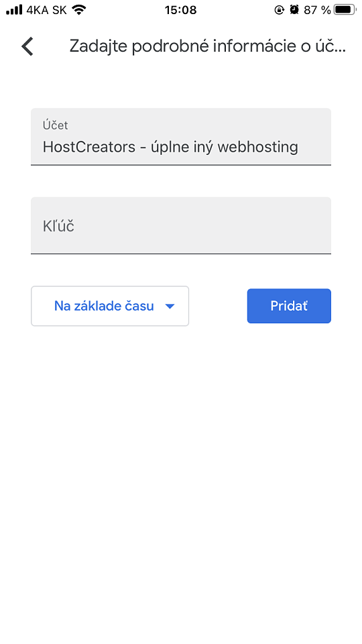The height and width of the screenshot is (644, 362).
Task: Tap the Pridať label to add account
Action: click(289, 306)
